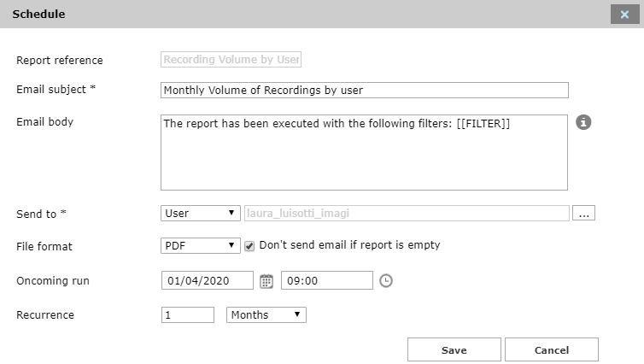Expand the Months recurrence unit dropdown

click(266, 315)
